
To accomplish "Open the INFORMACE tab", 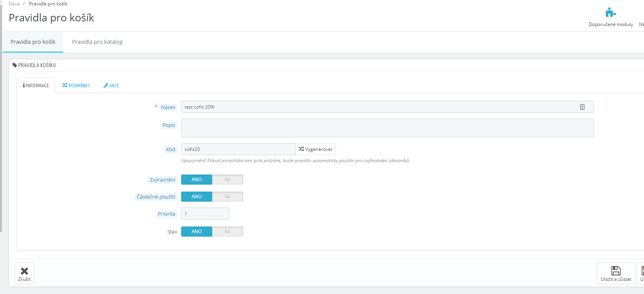I will 36,85.
